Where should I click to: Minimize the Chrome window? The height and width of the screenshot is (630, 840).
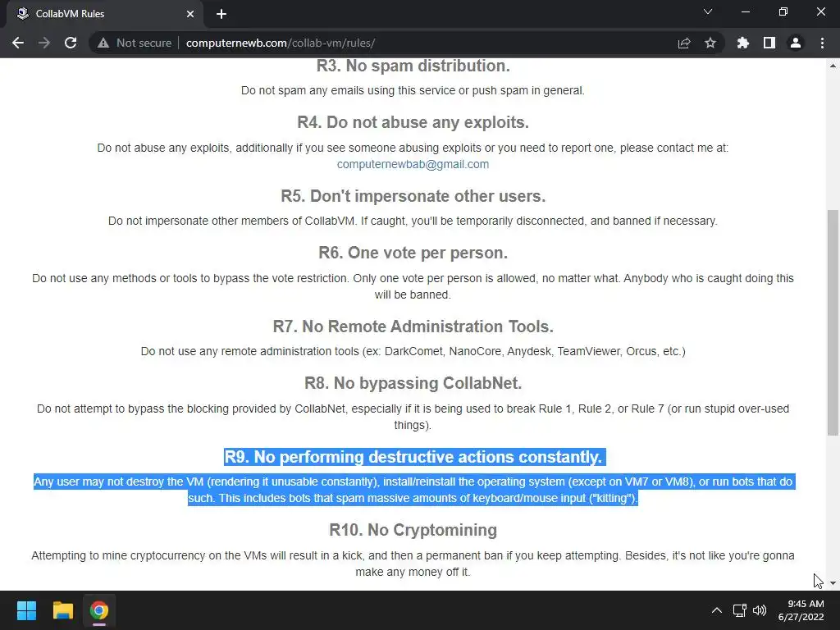pyautogui.click(x=745, y=11)
